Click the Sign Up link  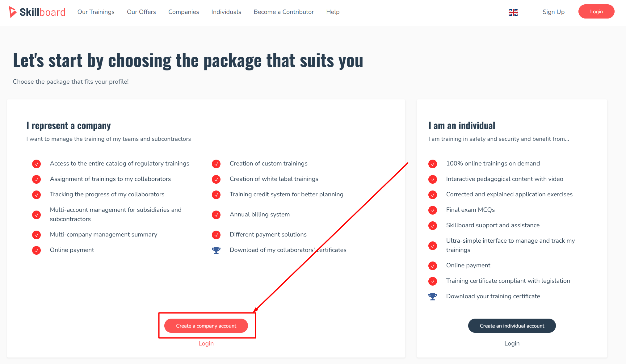pos(553,12)
